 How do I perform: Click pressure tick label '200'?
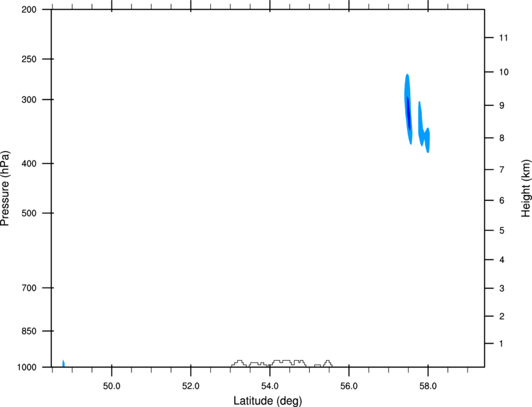[x=29, y=9]
